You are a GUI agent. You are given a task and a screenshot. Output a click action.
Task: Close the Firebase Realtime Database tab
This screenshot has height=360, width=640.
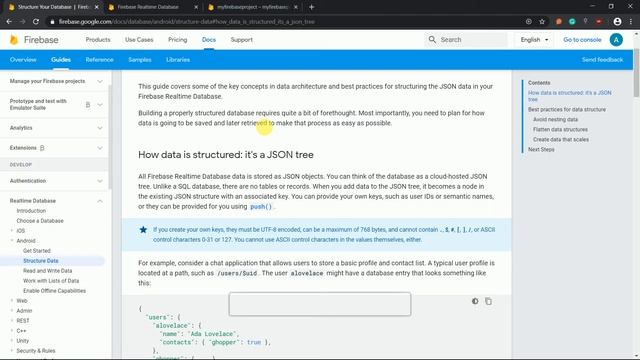[196, 7]
